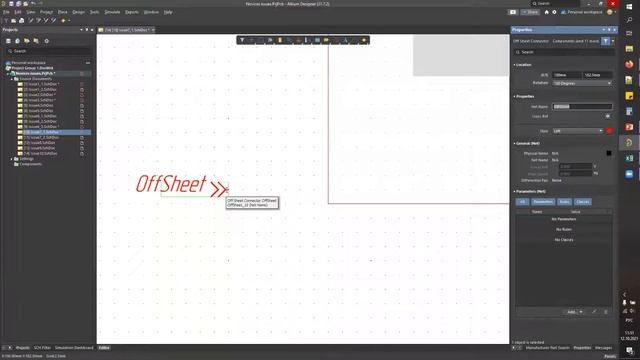The width and height of the screenshot is (640, 360).
Task: Click the Parameters filter button in Properties
Action: click(x=543, y=202)
